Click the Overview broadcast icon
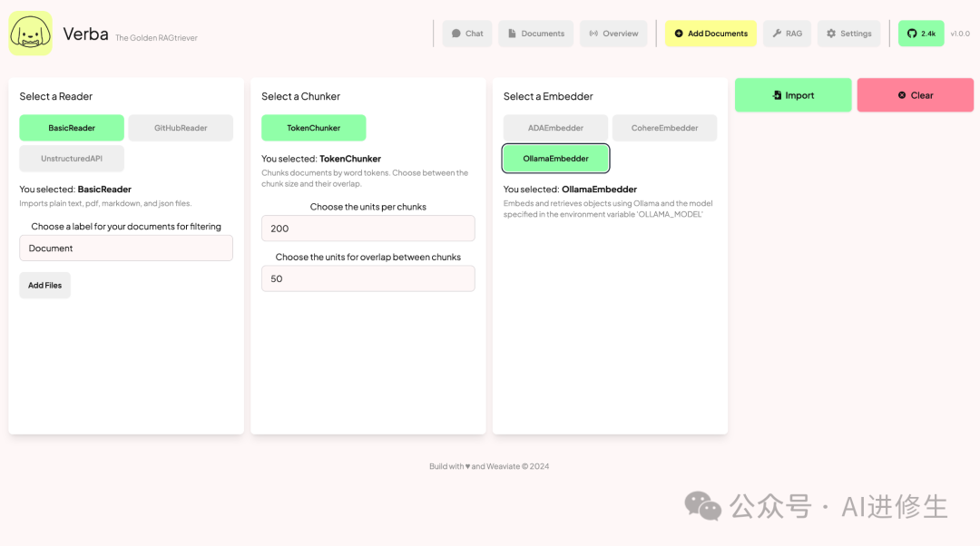980x546 pixels. point(593,34)
